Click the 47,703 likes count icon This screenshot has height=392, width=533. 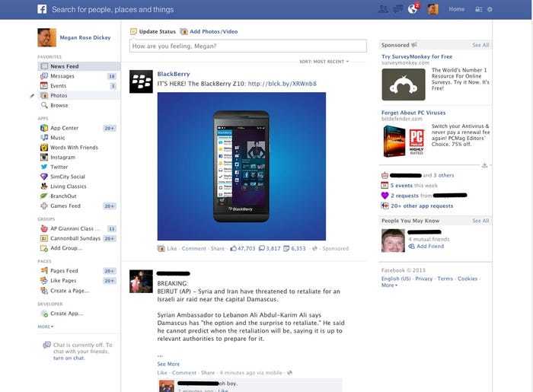(234, 248)
